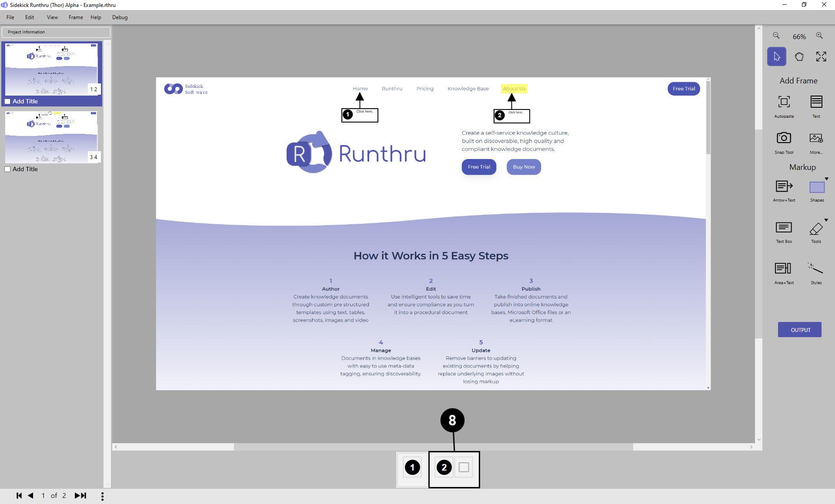Click the Sidekick Software logo
835x504 pixels.
click(x=186, y=89)
